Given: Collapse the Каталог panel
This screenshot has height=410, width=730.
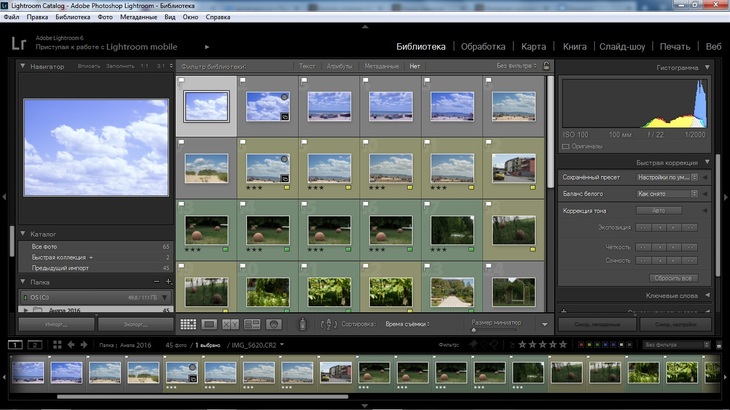Looking at the screenshot, I should click(x=22, y=234).
